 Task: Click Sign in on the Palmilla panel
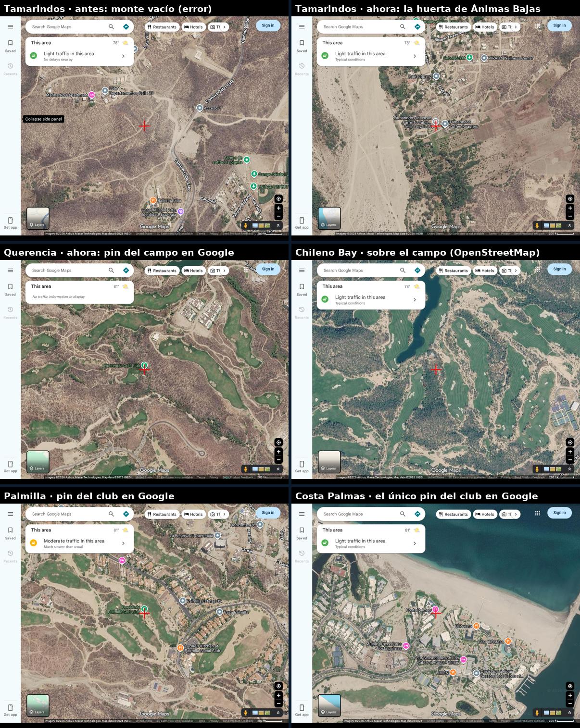coord(268,513)
